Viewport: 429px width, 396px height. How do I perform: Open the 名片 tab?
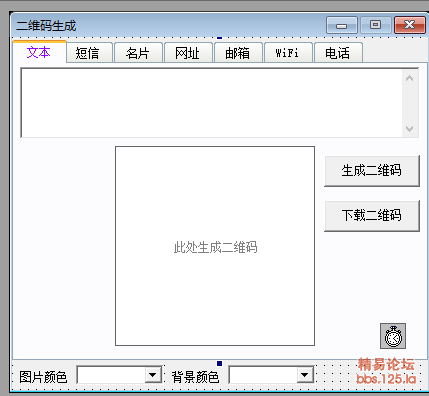tap(138, 53)
